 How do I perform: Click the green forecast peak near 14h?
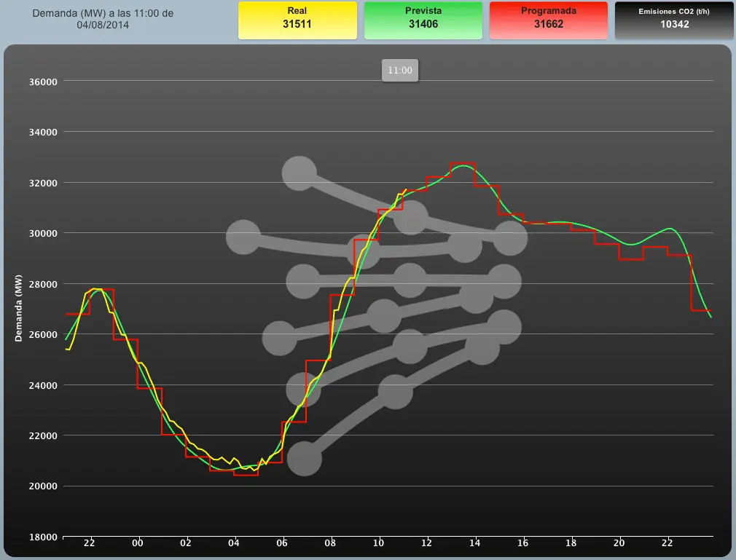(x=463, y=165)
